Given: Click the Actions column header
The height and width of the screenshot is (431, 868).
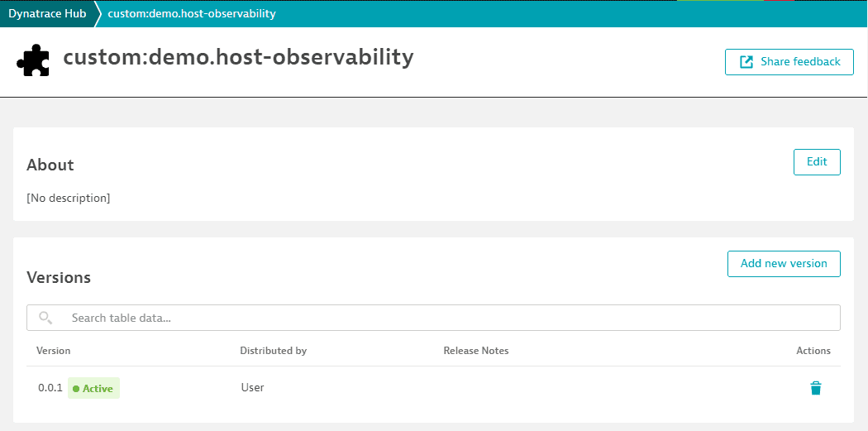Looking at the screenshot, I should pos(813,351).
